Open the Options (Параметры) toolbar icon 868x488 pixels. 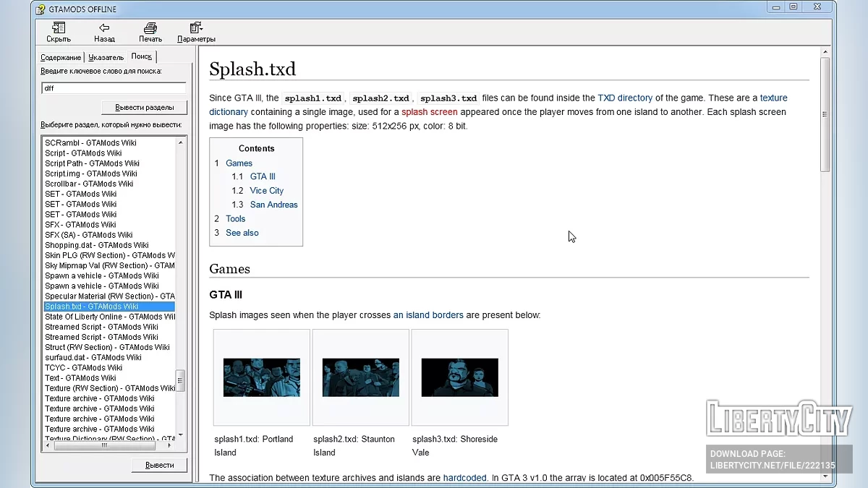point(196,28)
